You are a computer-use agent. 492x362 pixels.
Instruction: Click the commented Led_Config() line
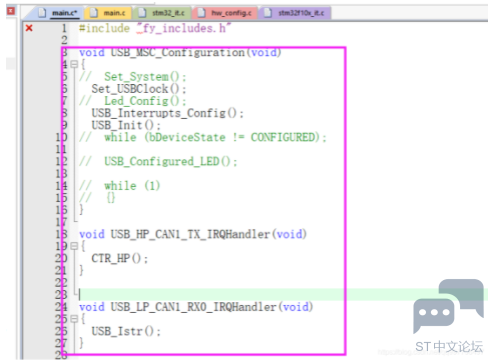[133, 101]
